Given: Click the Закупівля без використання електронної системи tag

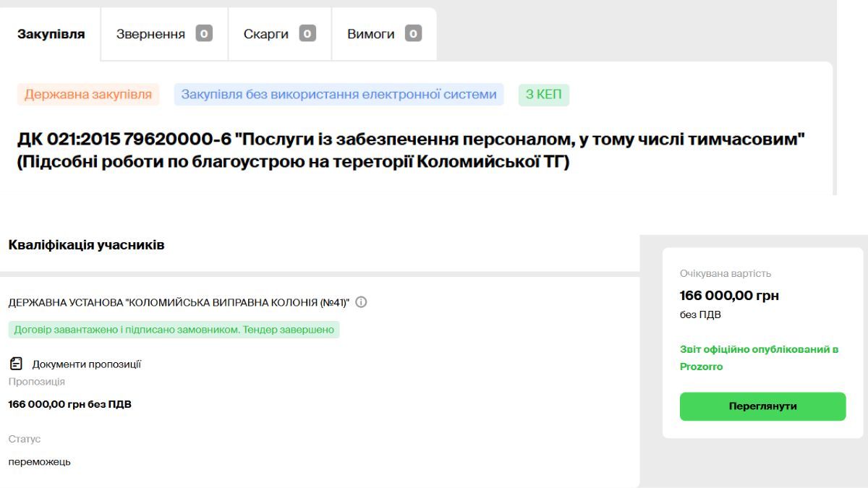Looking at the screenshot, I should 339,95.
